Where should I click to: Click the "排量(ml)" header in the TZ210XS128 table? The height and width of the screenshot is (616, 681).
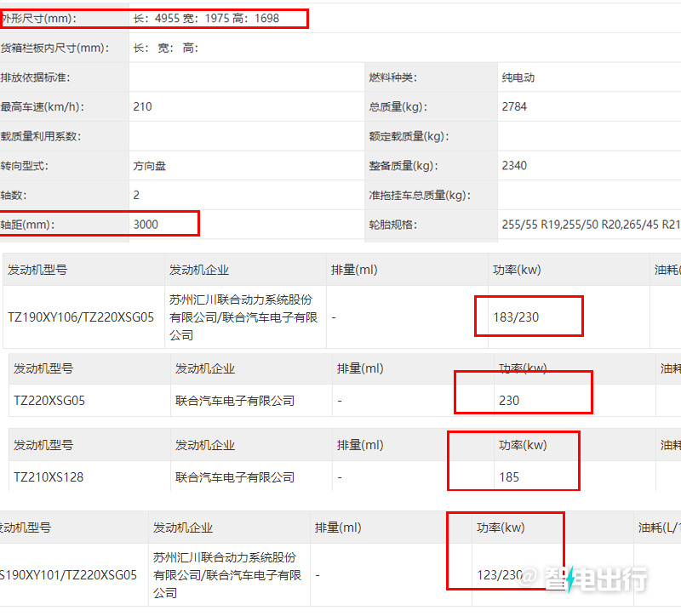click(360, 445)
